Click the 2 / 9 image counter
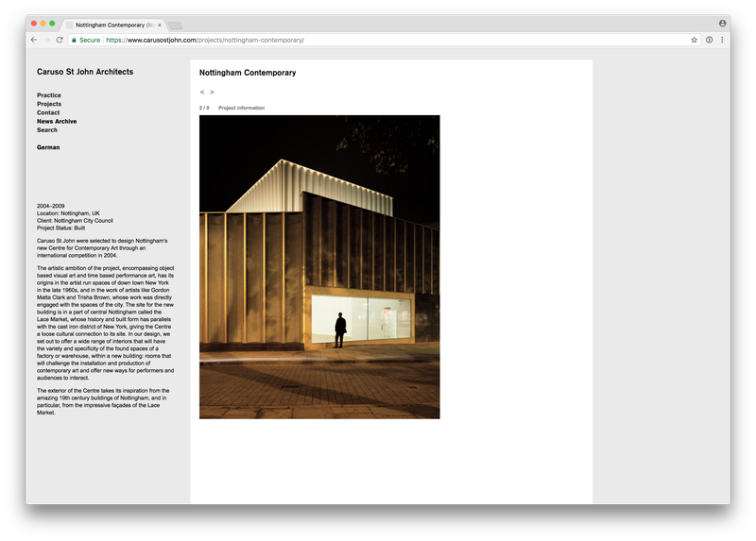 coord(204,108)
